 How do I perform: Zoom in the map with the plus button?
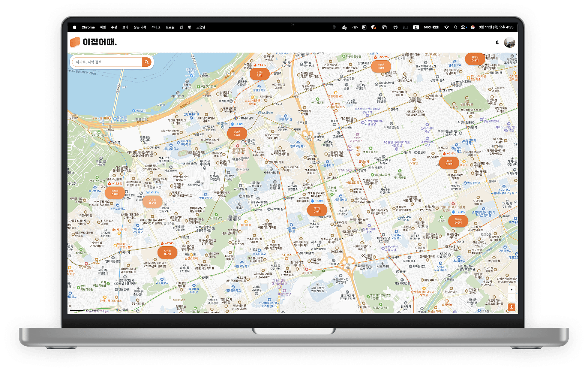coord(511,290)
